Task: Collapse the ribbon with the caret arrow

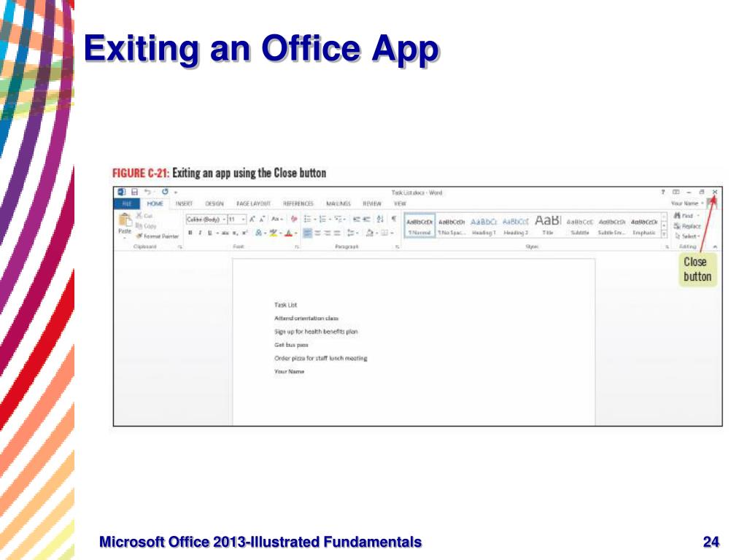Action: click(715, 246)
